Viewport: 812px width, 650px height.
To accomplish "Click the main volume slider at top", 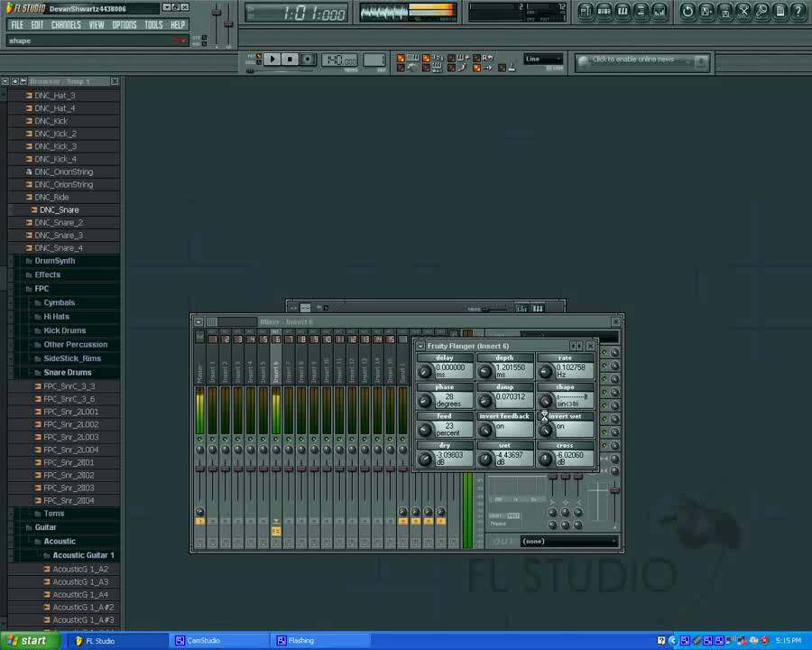I will [x=217, y=13].
